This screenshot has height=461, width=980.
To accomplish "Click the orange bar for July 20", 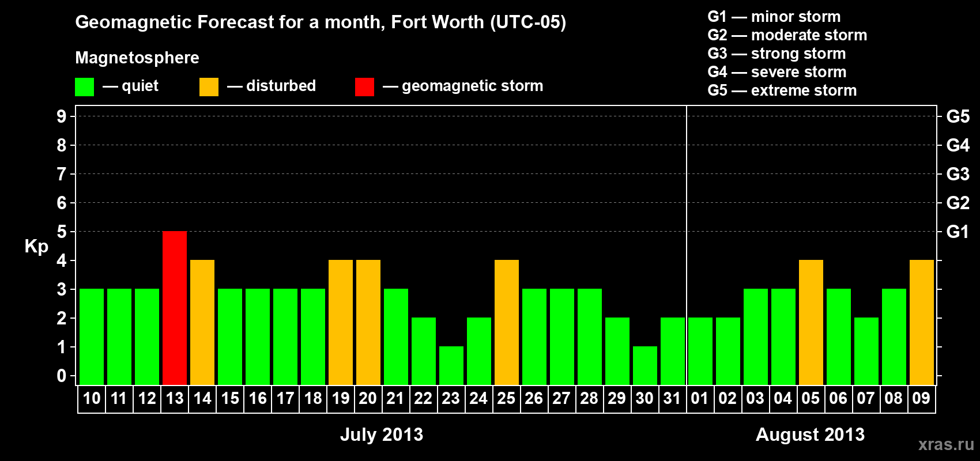I will 368,322.
